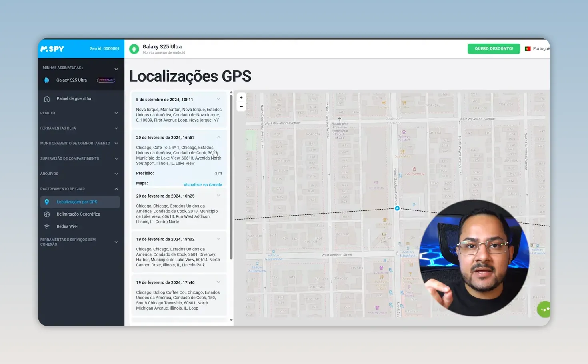Click the home icon for Painel de guerrilha

pyautogui.click(x=47, y=98)
